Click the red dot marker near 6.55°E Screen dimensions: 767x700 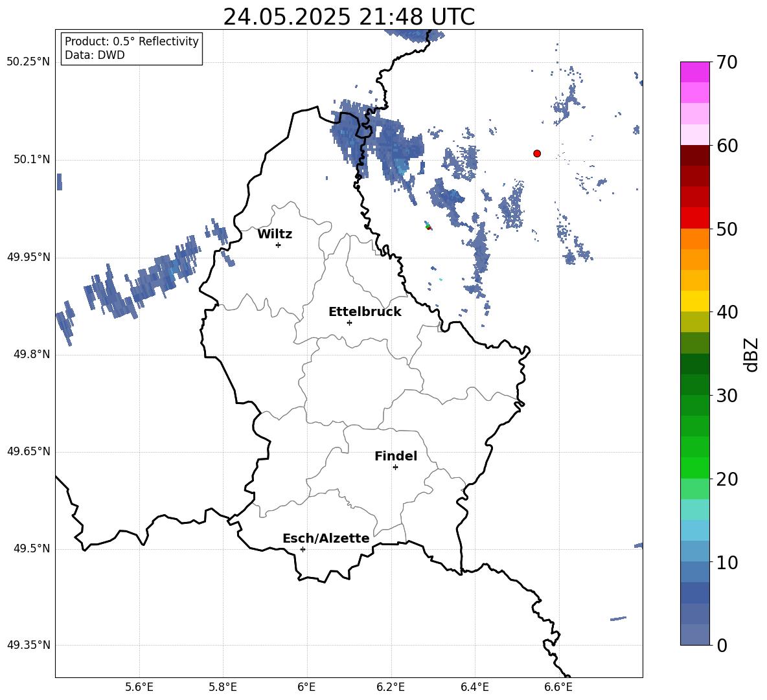[537, 153]
